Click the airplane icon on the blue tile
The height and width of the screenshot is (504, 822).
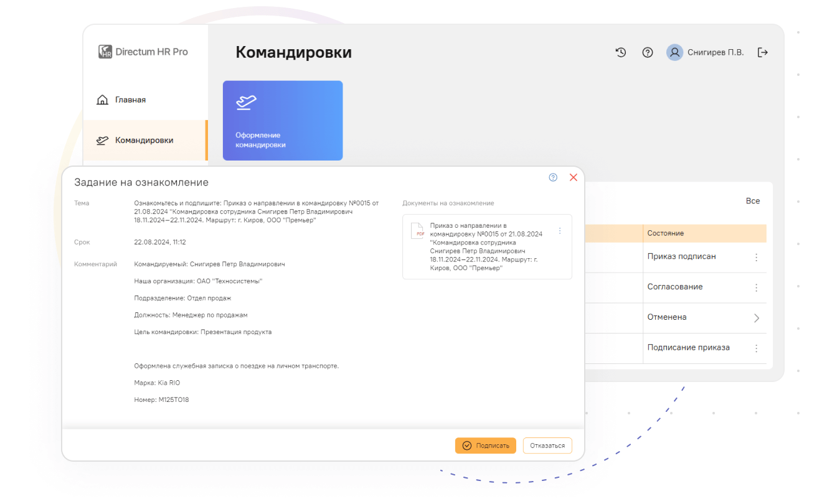[x=246, y=103]
